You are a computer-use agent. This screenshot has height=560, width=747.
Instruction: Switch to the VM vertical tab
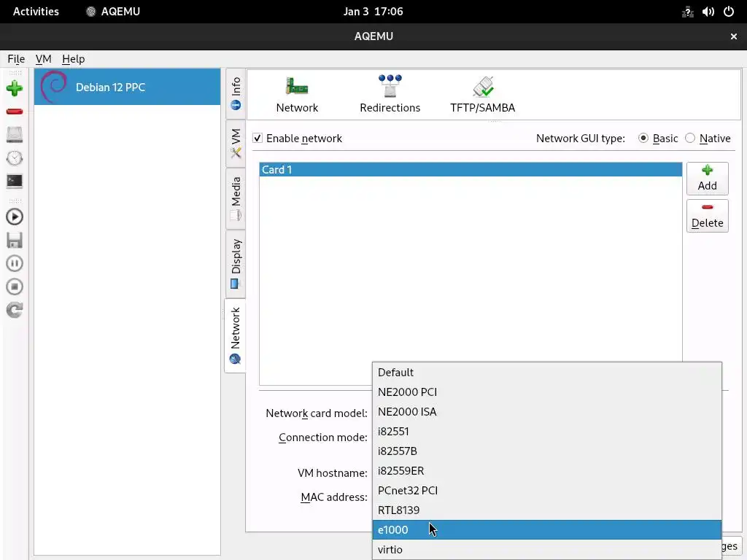236,143
